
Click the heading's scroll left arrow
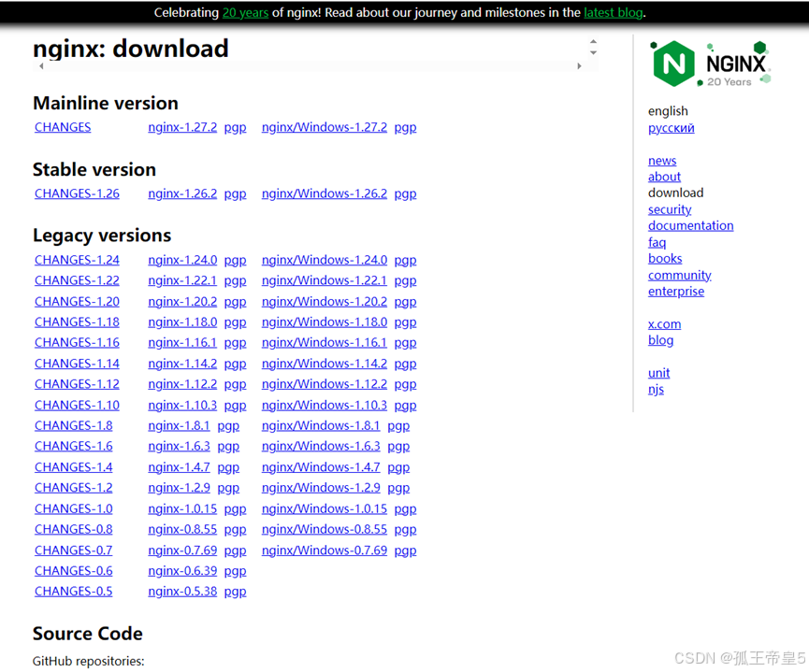[41, 66]
